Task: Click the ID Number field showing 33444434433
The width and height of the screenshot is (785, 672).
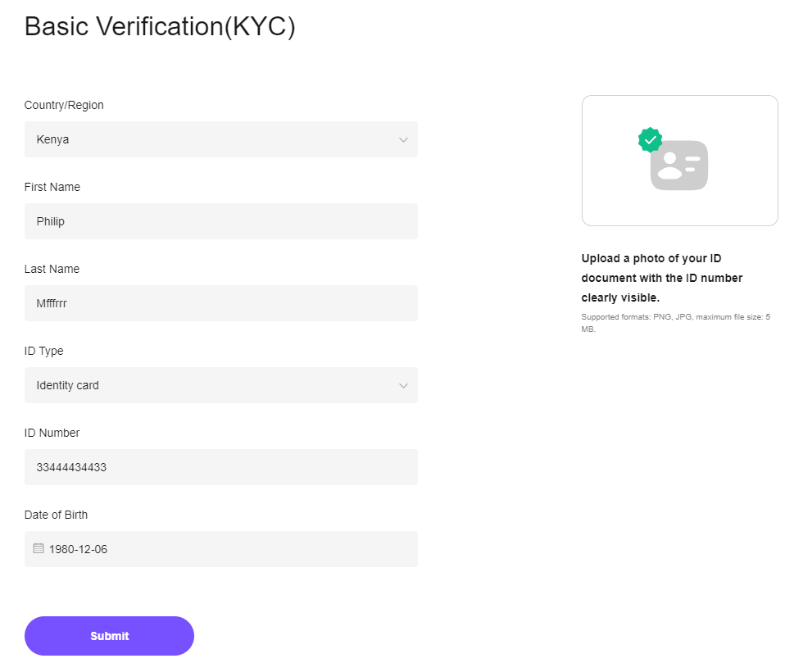Action: coord(221,466)
